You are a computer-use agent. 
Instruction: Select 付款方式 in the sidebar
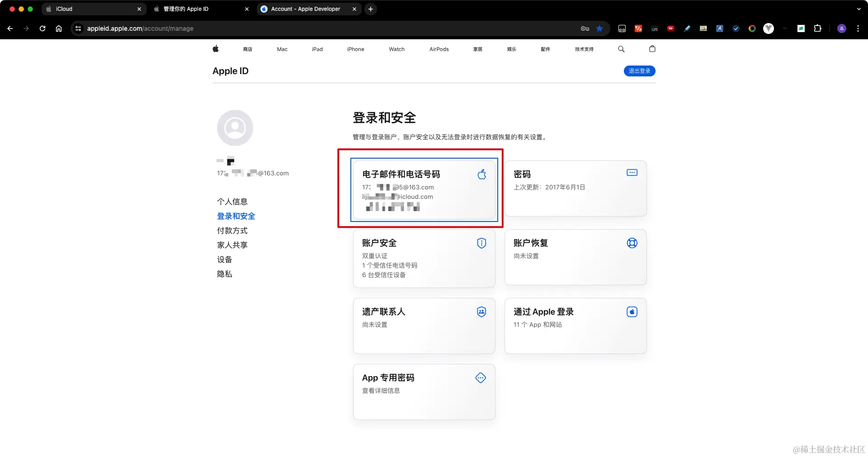(x=232, y=231)
